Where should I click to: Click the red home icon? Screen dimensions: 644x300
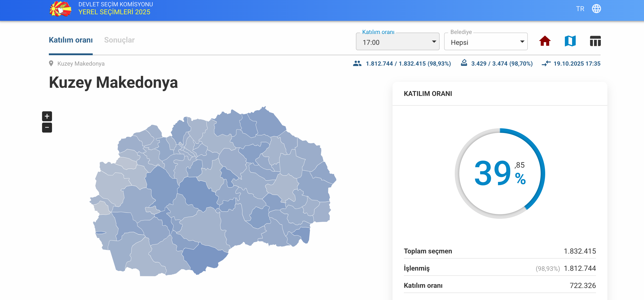pos(545,41)
